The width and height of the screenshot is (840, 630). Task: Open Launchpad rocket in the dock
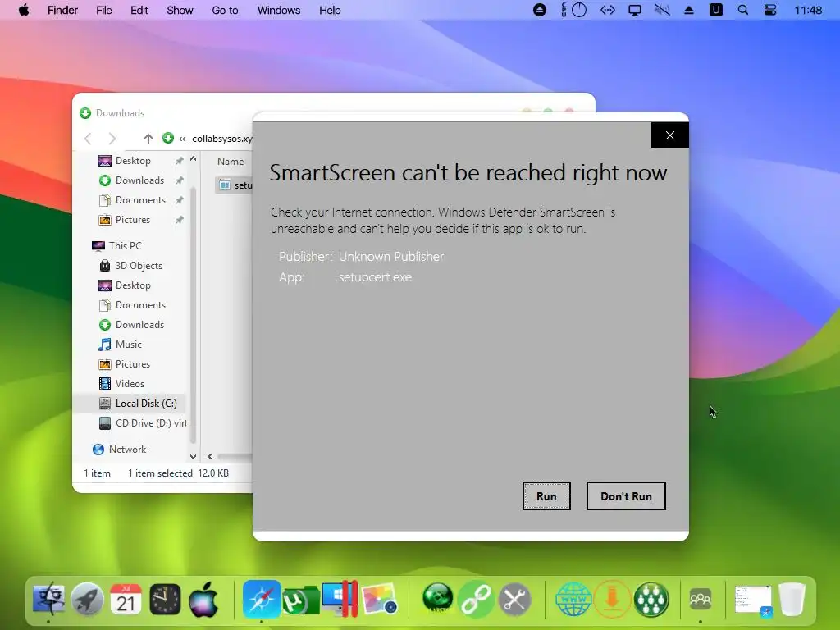pyautogui.click(x=87, y=599)
